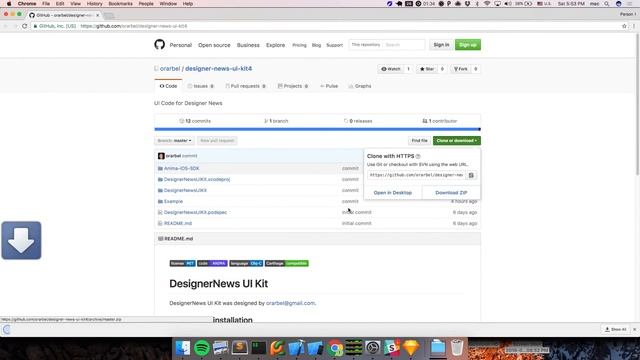This screenshot has height=360, width=640.
Task: Open the orarbel user link
Action: 170,69
